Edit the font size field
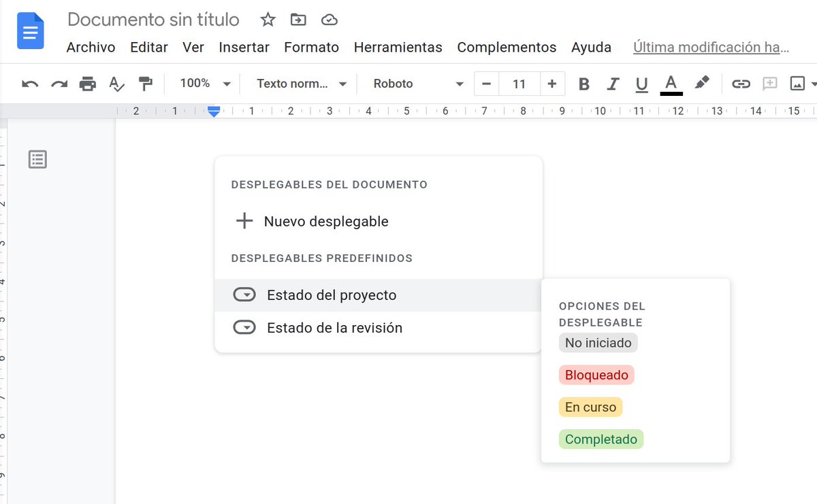Screen dimensions: 817x504 click(x=519, y=84)
